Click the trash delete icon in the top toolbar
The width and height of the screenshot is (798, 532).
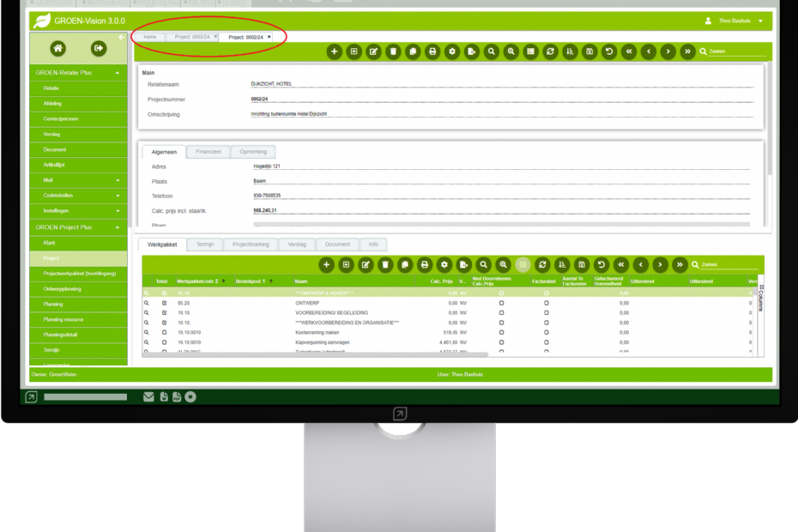coord(393,51)
